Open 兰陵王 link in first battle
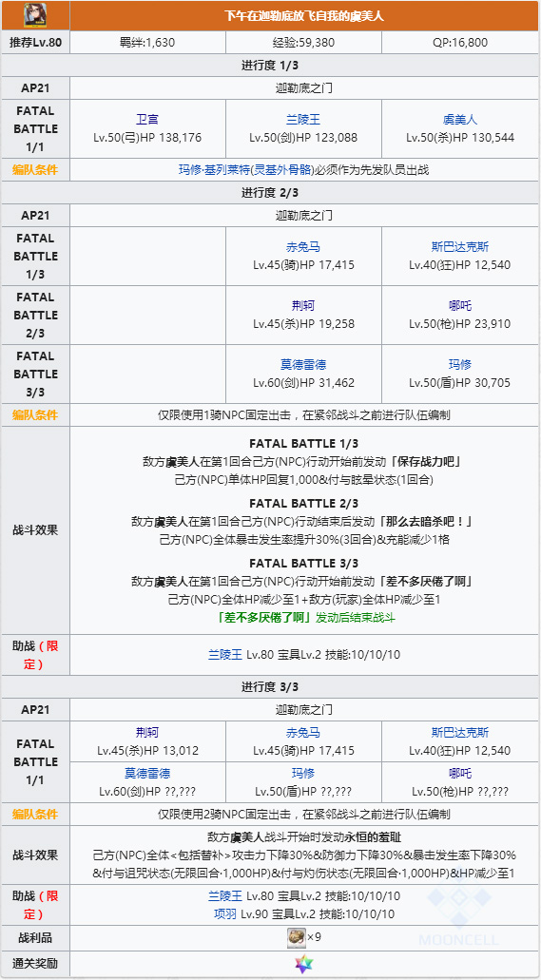 tap(303, 120)
